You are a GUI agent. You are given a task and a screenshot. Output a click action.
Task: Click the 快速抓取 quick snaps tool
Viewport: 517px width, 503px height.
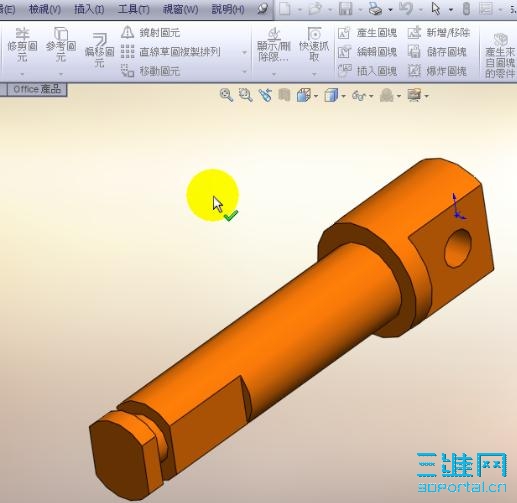click(x=314, y=45)
